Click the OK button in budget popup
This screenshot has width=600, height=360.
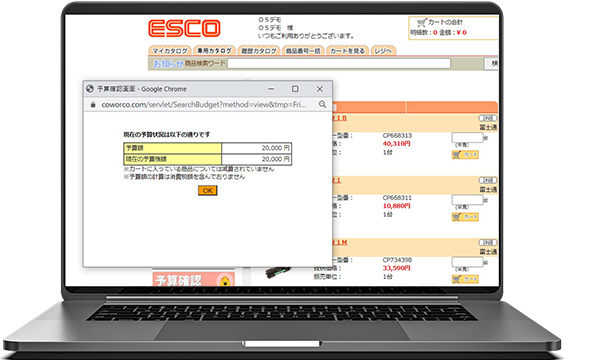tap(207, 190)
